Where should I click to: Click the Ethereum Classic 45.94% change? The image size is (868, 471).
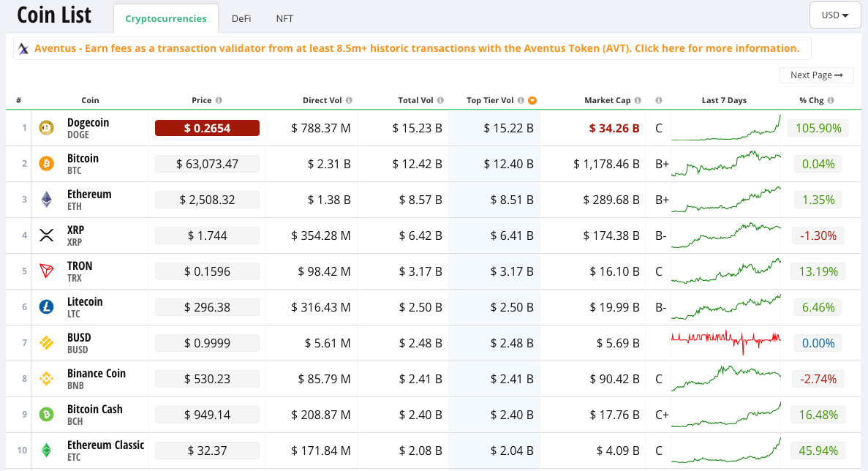(818, 451)
